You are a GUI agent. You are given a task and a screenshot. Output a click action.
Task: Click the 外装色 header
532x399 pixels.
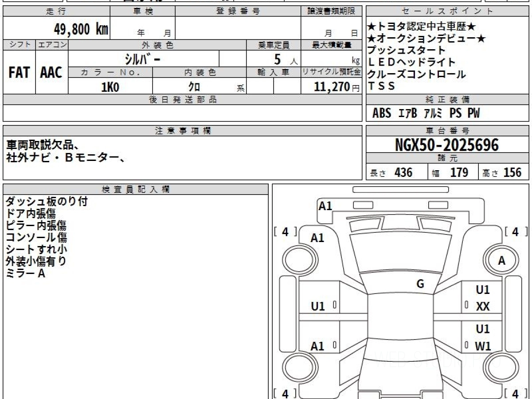(157, 45)
